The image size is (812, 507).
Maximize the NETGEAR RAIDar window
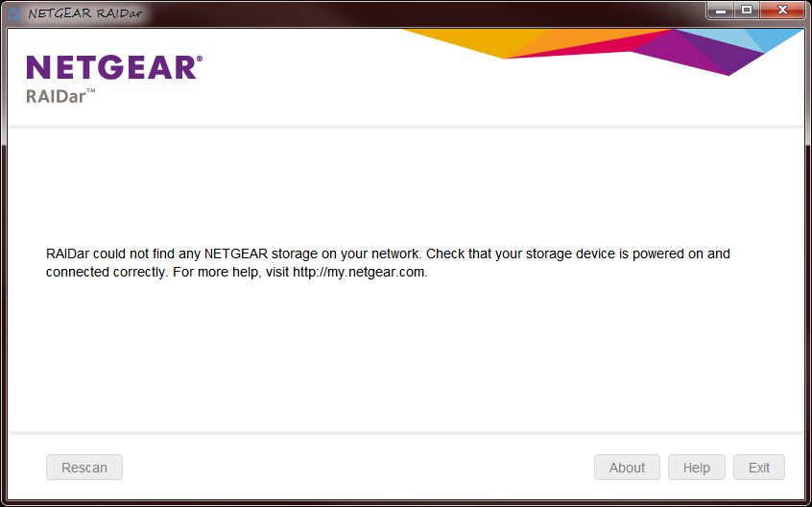pyautogui.click(x=746, y=11)
